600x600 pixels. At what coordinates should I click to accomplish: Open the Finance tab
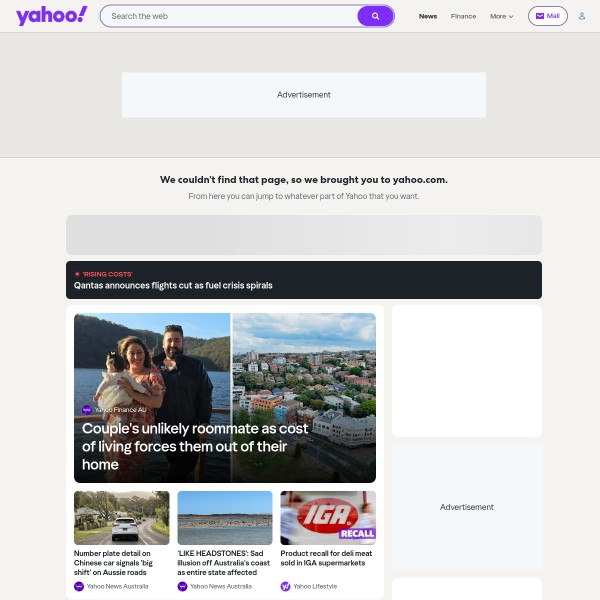pyautogui.click(x=463, y=16)
